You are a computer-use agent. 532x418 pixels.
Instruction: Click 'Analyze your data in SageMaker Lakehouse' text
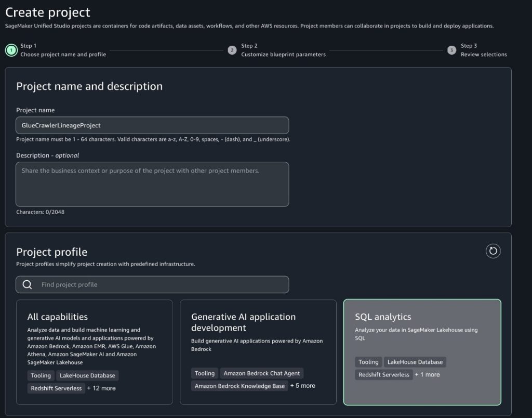[416, 334]
